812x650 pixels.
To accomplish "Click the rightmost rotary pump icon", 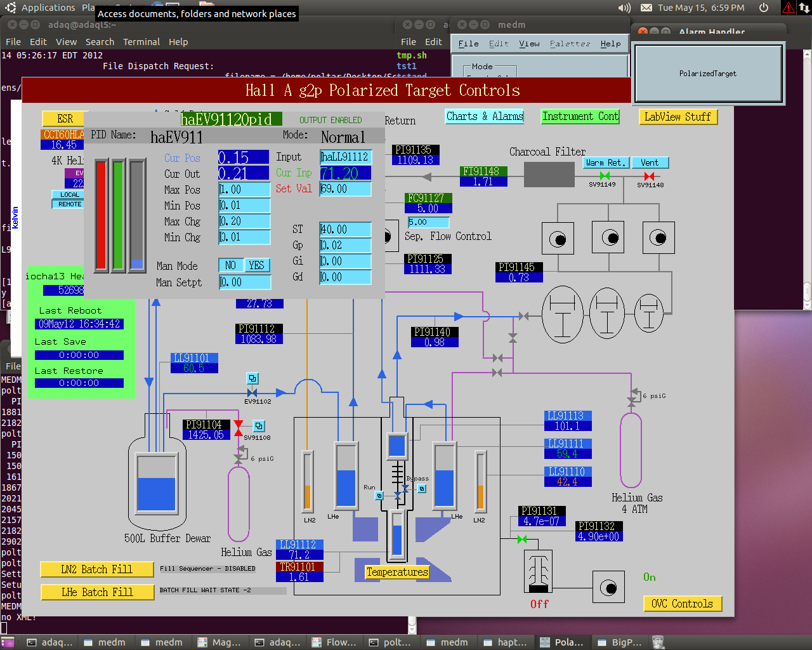I will tap(658, 237).
